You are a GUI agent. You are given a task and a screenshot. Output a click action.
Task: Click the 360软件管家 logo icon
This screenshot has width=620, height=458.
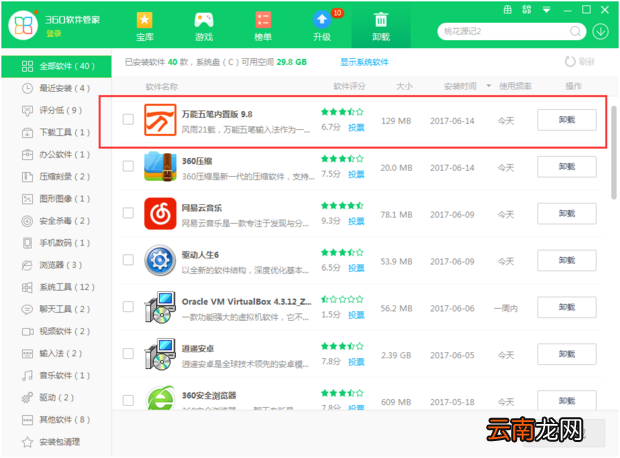[23, 25]
